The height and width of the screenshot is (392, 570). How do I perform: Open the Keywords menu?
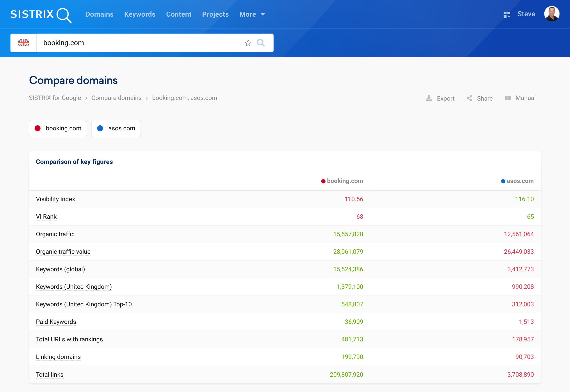[x=140, y=14]
